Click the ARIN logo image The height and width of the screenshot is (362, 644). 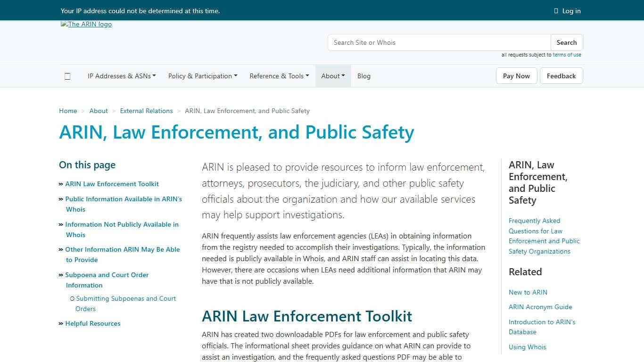point(86,24)
